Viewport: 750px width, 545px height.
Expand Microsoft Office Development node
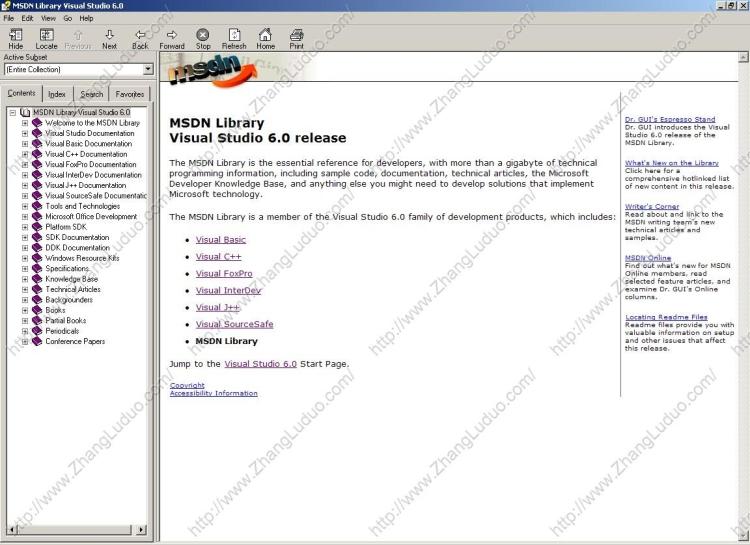pyautogui.click(x=25, y=217)
